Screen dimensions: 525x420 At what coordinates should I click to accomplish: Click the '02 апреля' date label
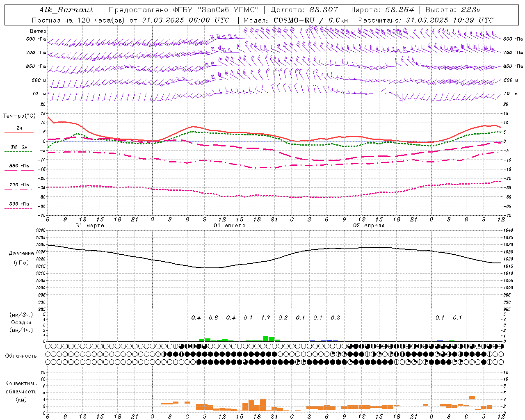[x=369, y=226]
